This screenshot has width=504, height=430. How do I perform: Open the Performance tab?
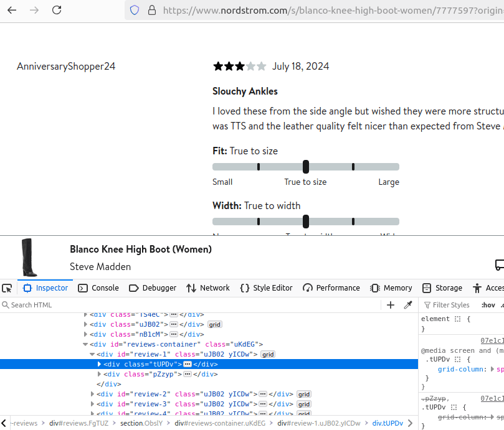331,288
